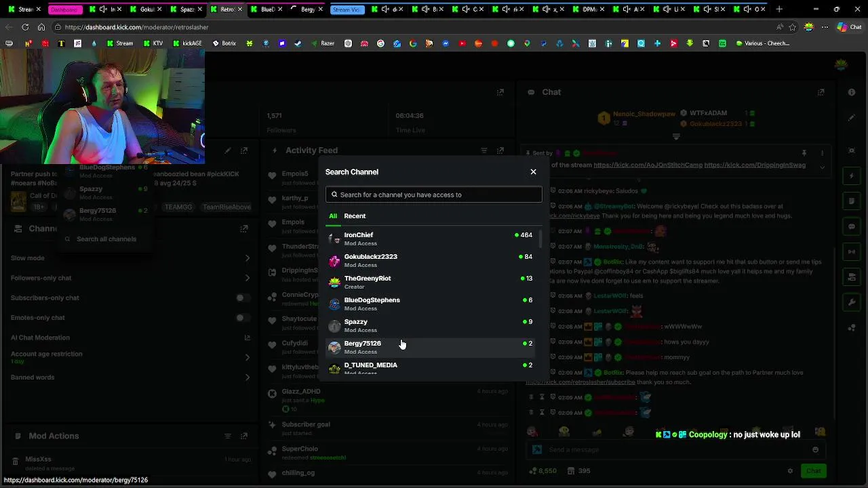
Task: Click the lightning bolt sidebar button
Action: (852, 176)
